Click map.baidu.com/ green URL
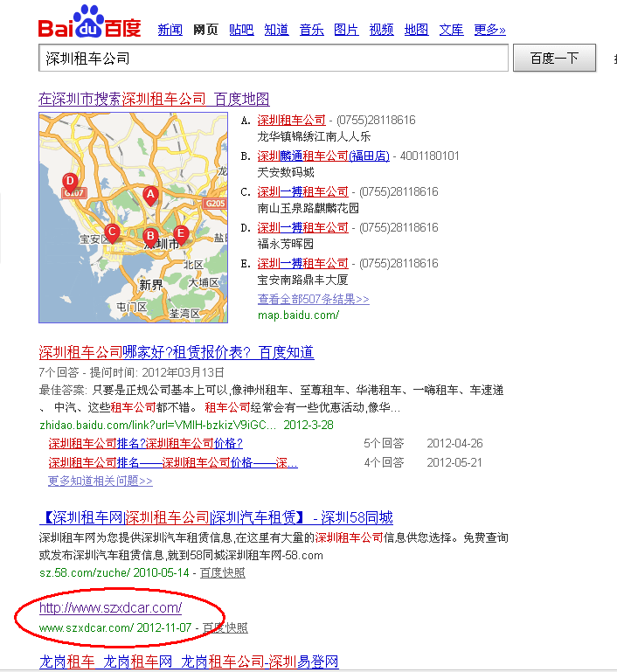 (x=298, y=315)
